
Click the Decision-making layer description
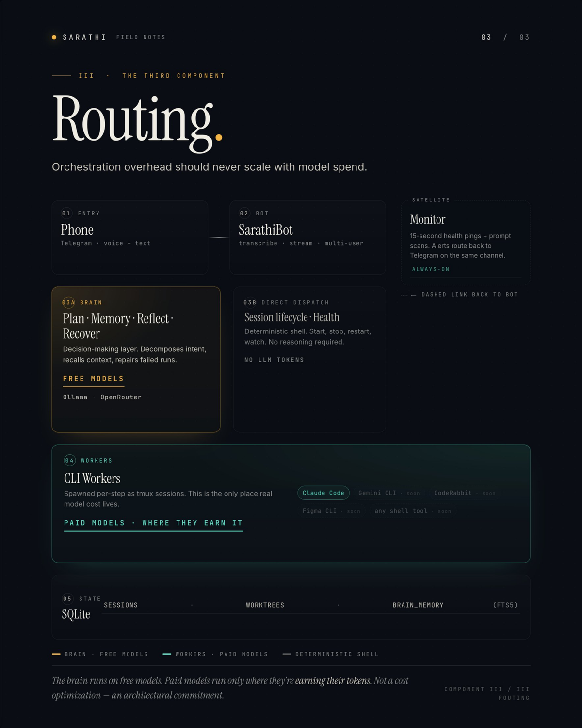[134, 354]
